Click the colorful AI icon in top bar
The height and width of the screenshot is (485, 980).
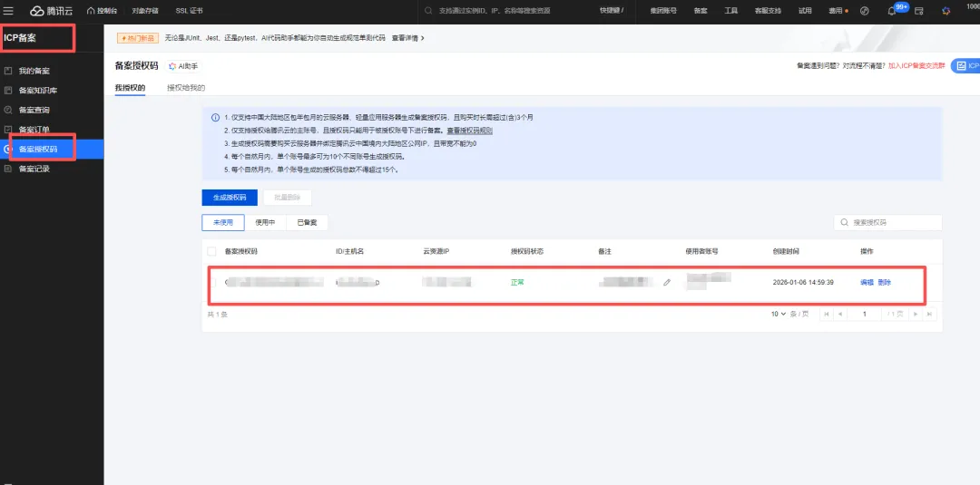click(x=946, y=11)
